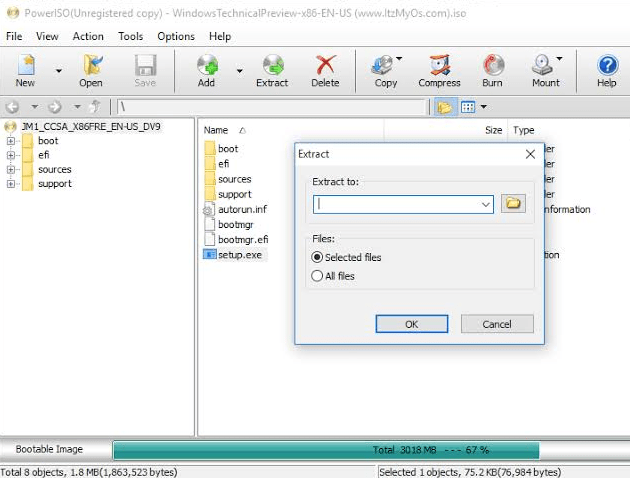Select bootmgr.efi in the file list

tap(242, 240)
